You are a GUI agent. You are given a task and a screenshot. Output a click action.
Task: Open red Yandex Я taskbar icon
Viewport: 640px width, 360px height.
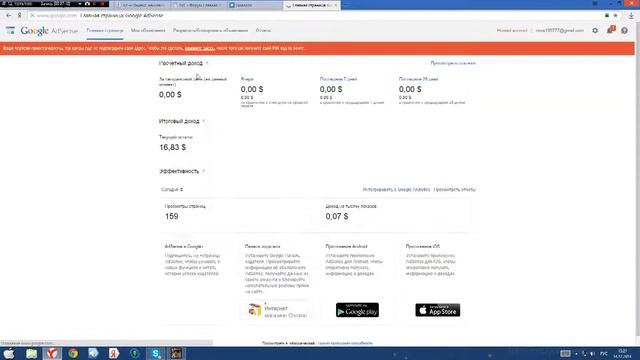click(x=114, y=353)
